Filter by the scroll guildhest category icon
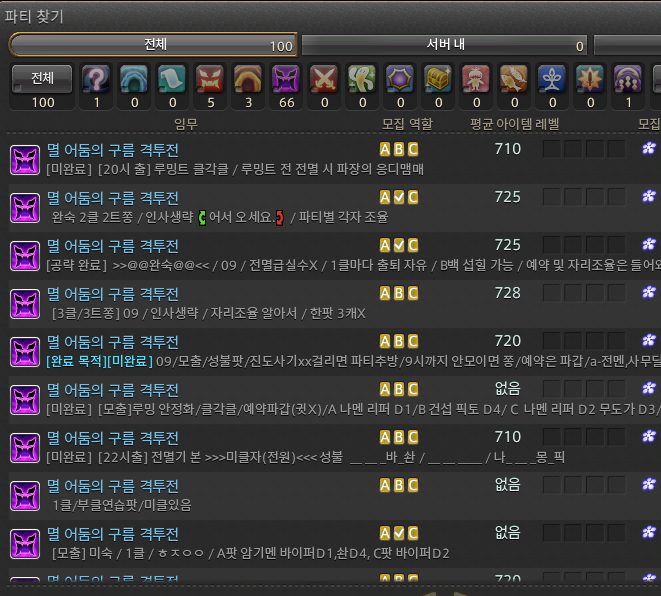This screenshot has height=596, width=661. pos(172,78)
